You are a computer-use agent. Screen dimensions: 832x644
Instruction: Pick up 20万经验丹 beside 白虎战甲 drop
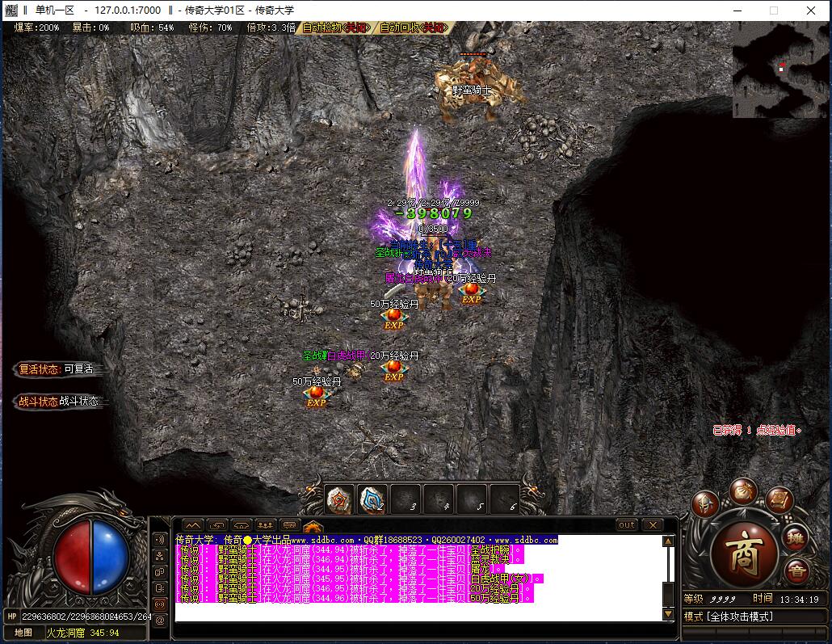coord(393,369)
